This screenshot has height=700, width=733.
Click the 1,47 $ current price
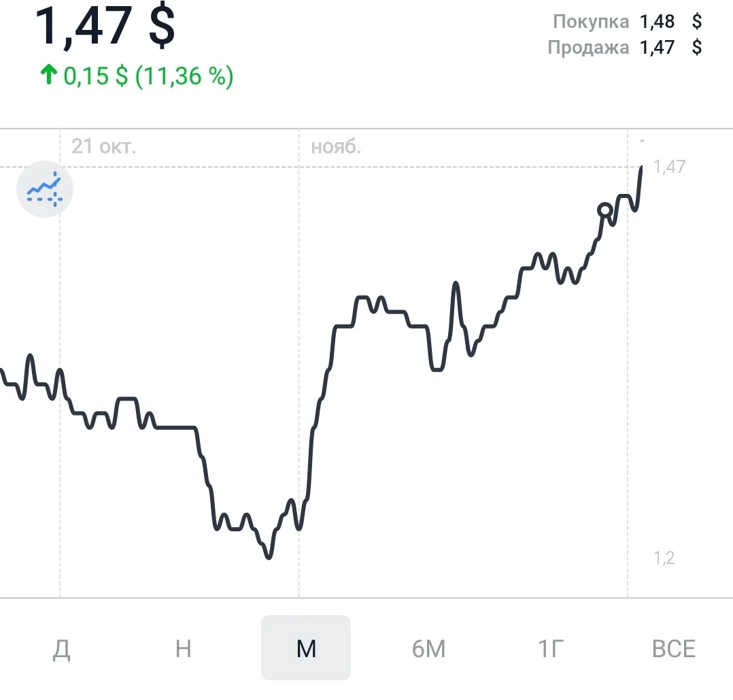[105, 26]
